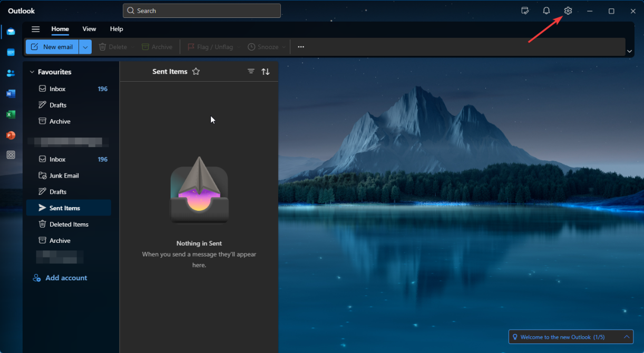Open Drafts under Favourites

point(69,105)
